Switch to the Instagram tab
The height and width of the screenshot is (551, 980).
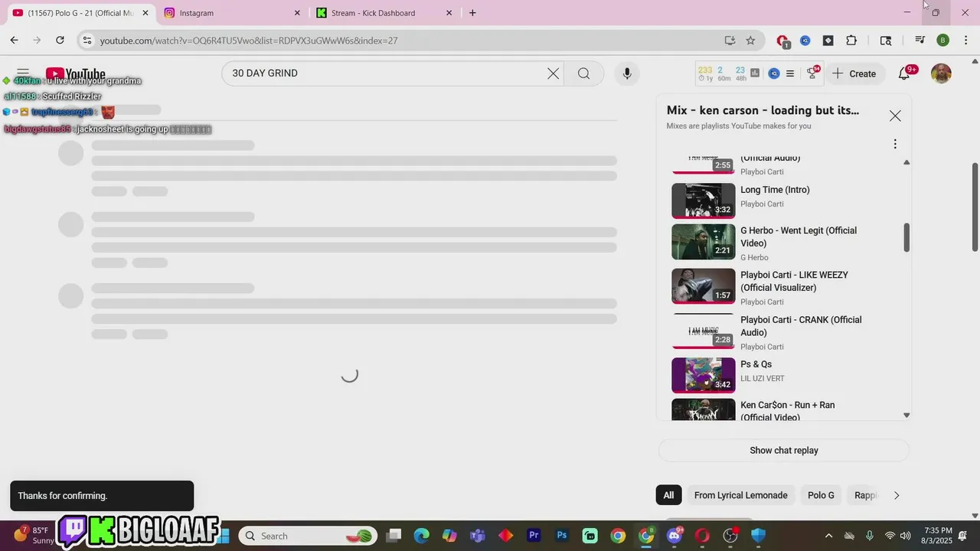pyautogui.click(x=229, y=13)
